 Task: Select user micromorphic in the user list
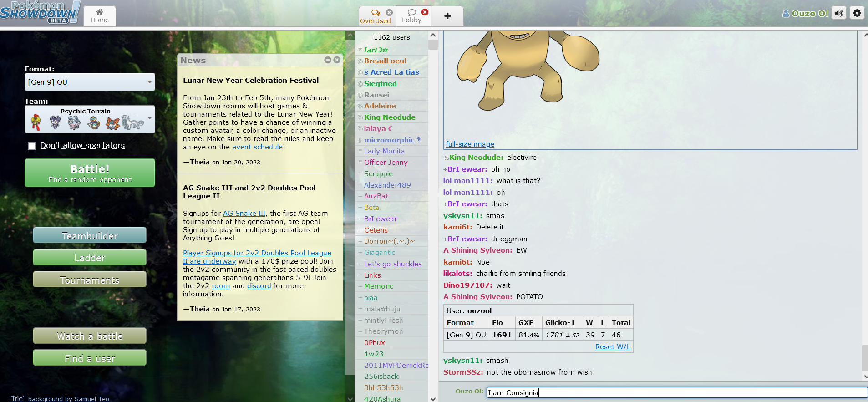392,140
